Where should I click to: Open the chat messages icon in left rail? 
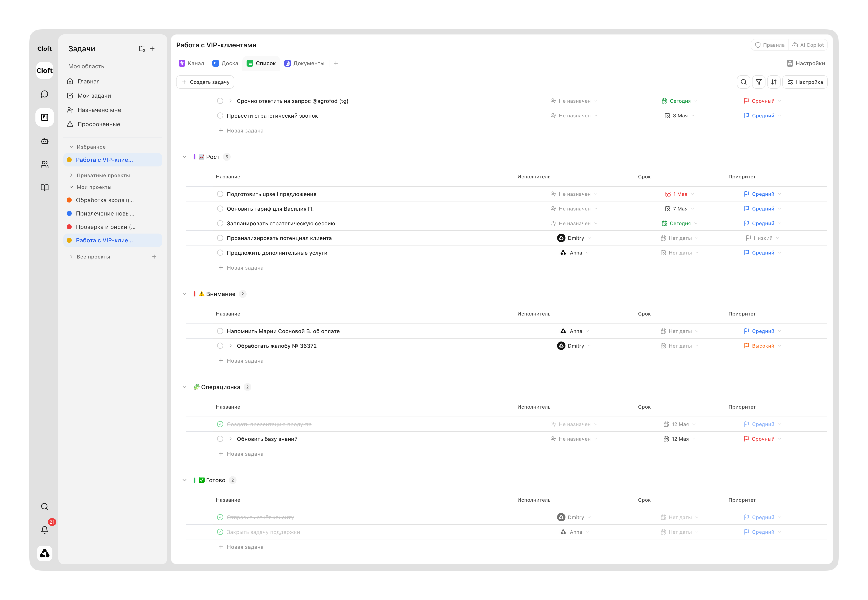coord(44,94)
